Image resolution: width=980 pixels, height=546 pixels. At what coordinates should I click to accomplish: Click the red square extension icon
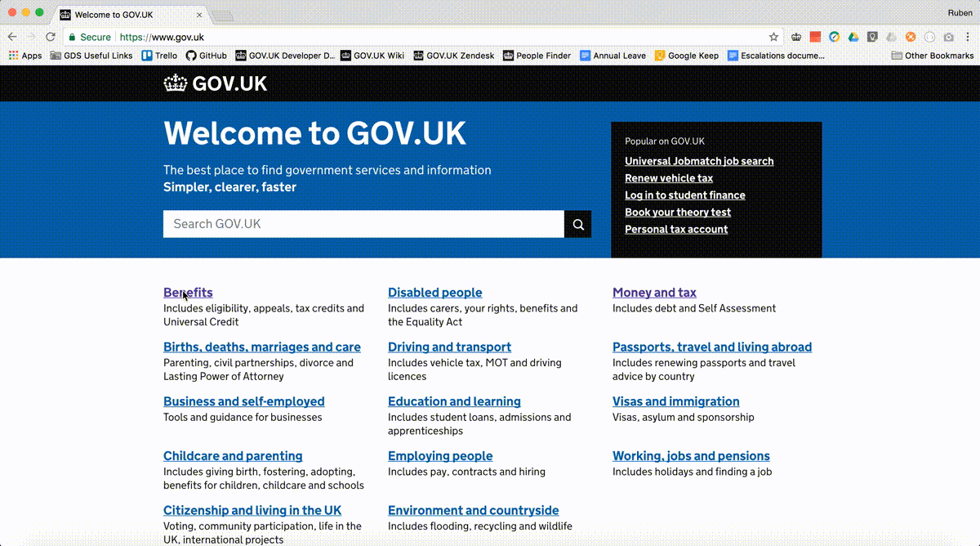point(815,37)
